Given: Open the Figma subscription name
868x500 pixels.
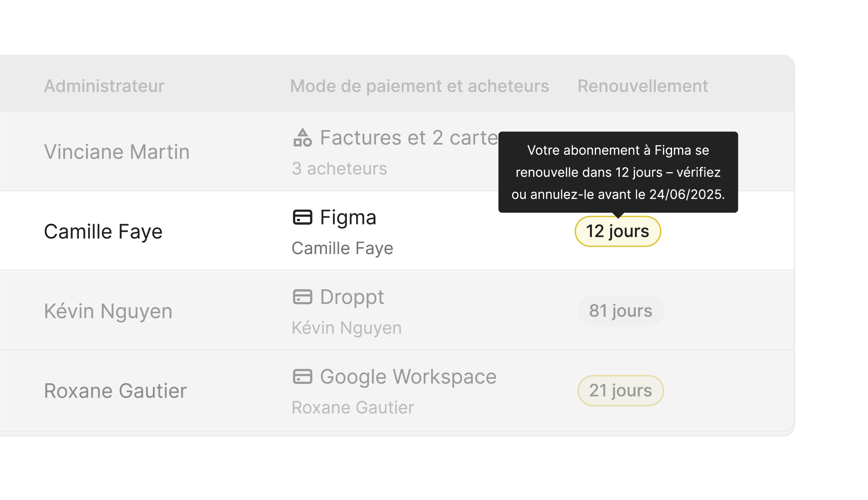Looking at the screenshot, I should click(348, 217).
